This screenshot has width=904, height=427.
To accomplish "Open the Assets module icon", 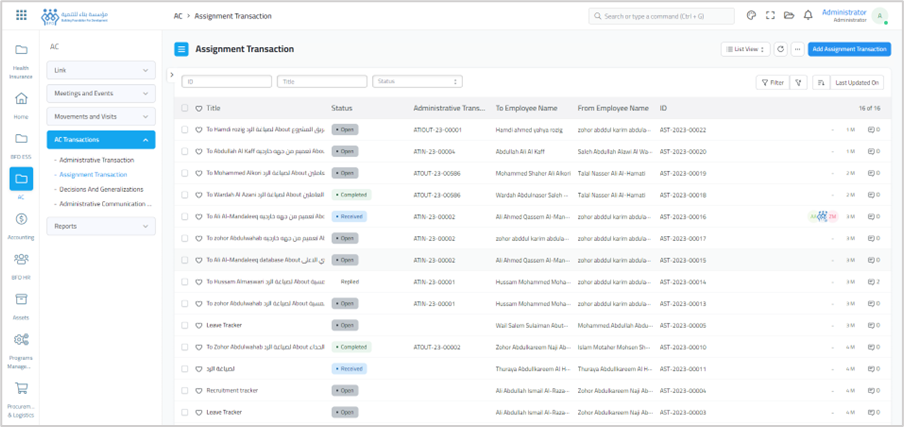I will point(21,301).
